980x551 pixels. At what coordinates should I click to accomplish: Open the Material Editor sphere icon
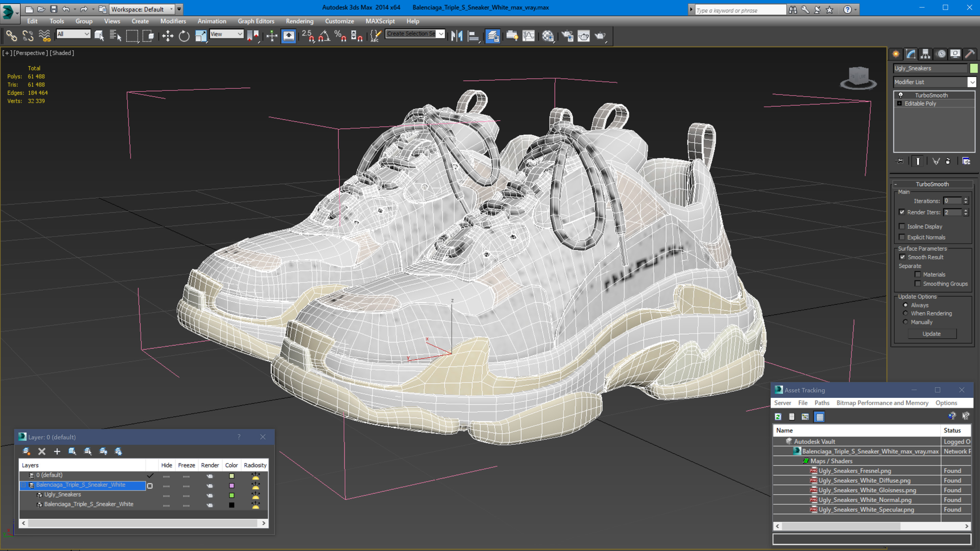coord(548,36)
